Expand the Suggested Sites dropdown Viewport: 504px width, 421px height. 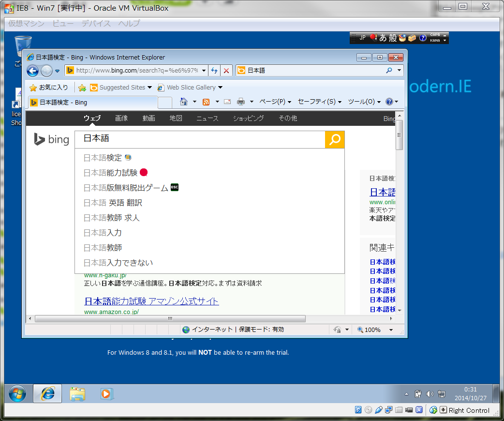click(149, 88)
